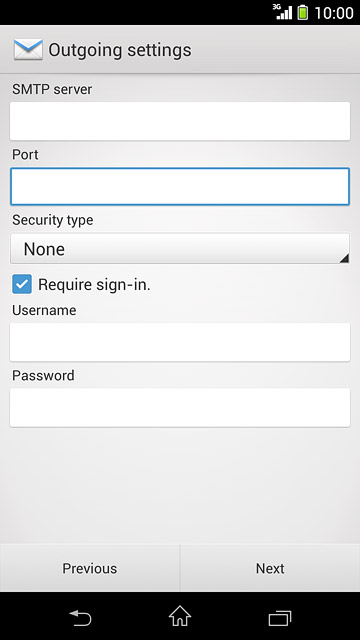Select the None security option
Image resolution: width=360 pixels, height=640 pixels.
[x=44, y=249]
